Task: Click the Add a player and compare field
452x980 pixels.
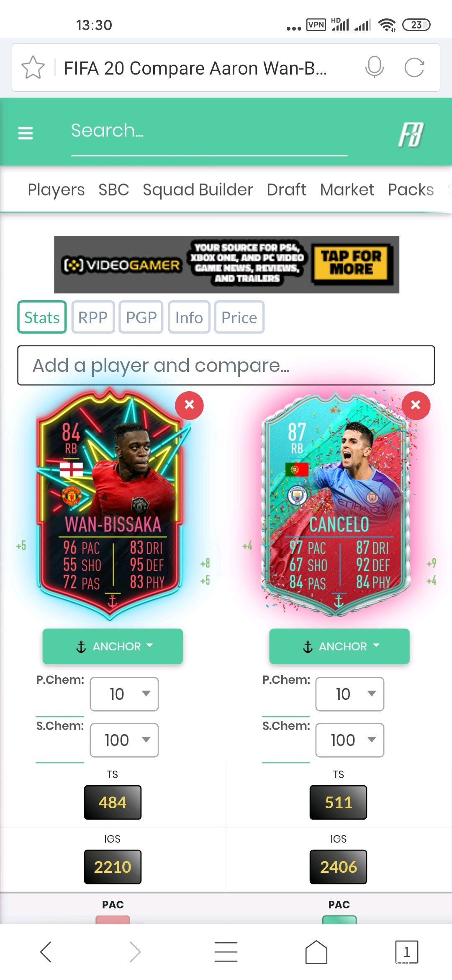Action: pos(226,365)
